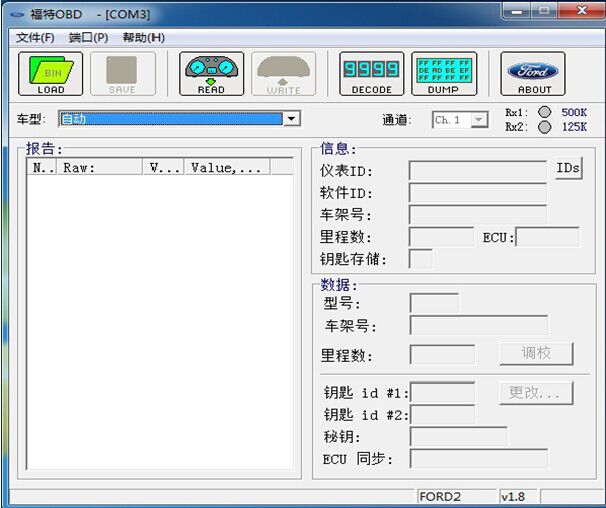Click the SAVE toolbar icon

122,73
